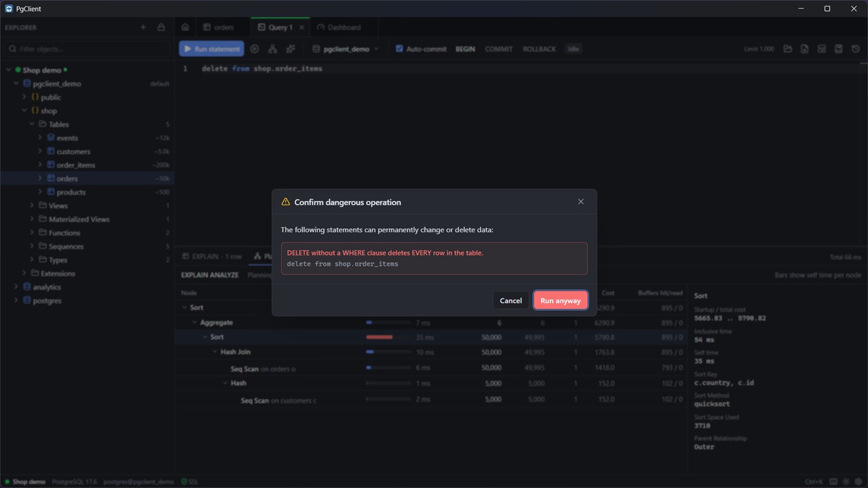Click the file export icon in the toolbar
The width and height of the screenshot is (868, 488).
[805, 49]
